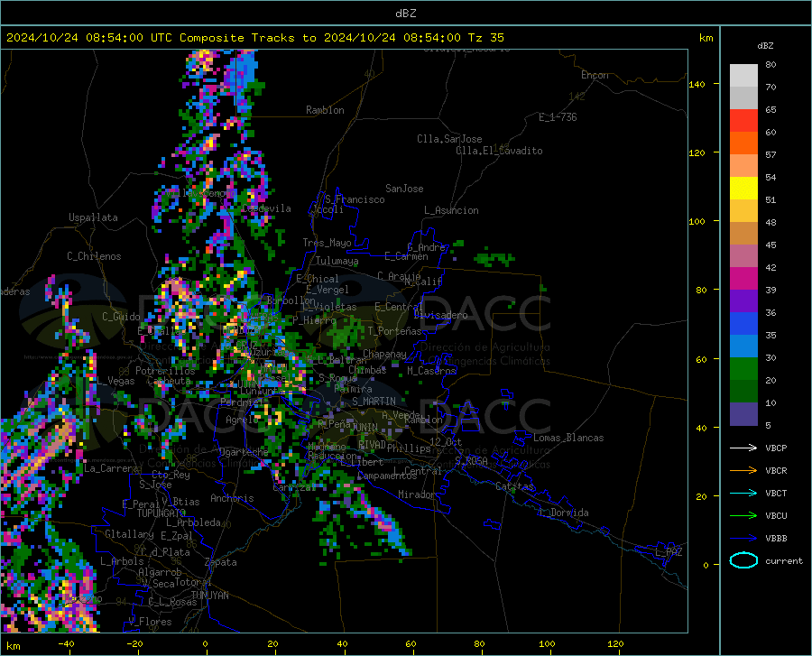
Task: Select the Clla.SanJose map label
Action: 449,139
